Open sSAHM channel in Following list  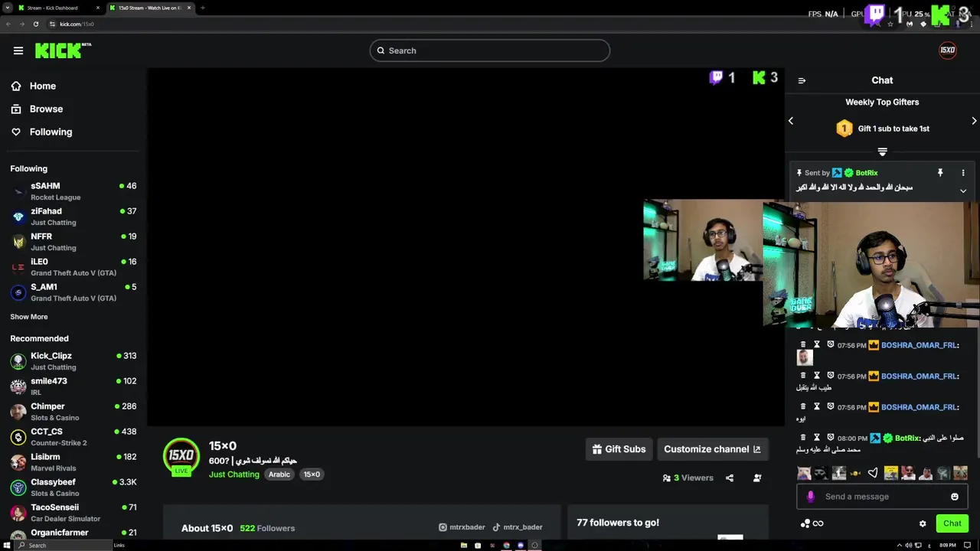pyautogui.click(x=73, y=191)
